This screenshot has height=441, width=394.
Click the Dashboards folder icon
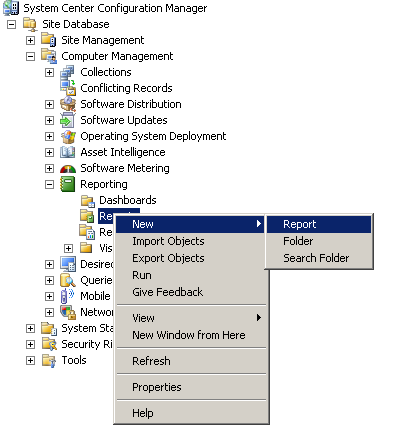tap(88, 200)
